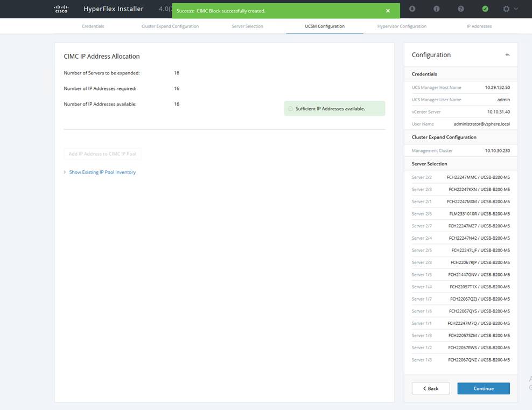The image size is (532, 410).
Task: Click administrator@vsphere.local user name value
Action: point(482,124)
